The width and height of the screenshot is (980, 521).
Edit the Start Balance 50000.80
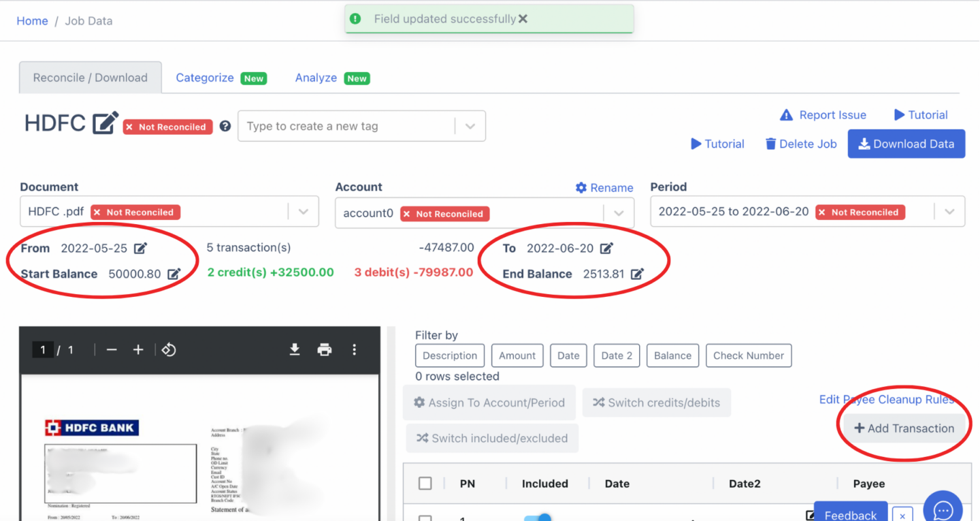(174, 274)
